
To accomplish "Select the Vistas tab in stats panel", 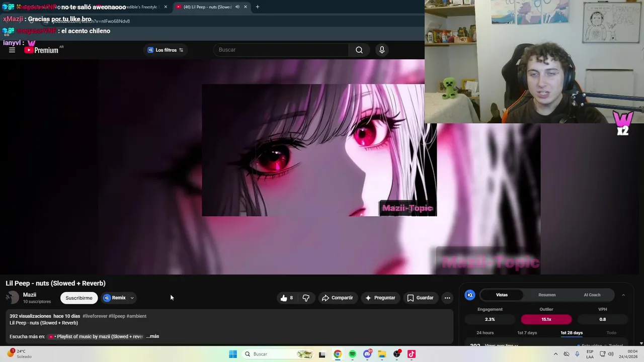I will (502, 295).
